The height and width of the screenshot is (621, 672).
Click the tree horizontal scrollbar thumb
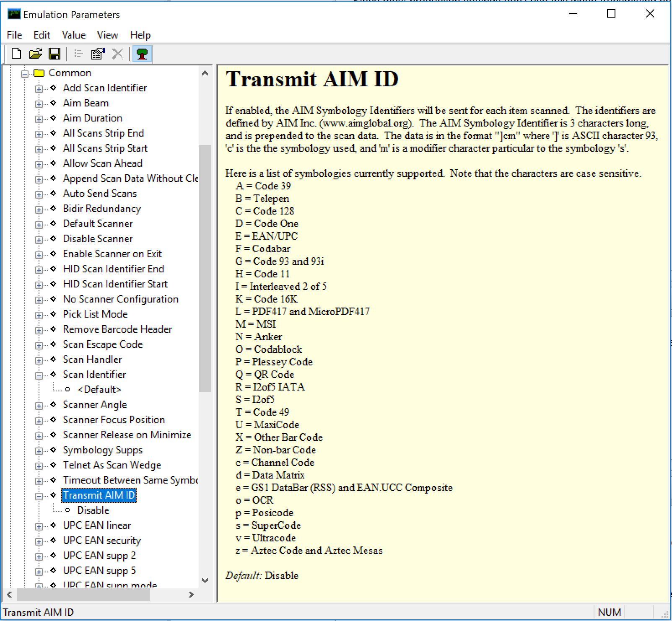coord(83,594)
